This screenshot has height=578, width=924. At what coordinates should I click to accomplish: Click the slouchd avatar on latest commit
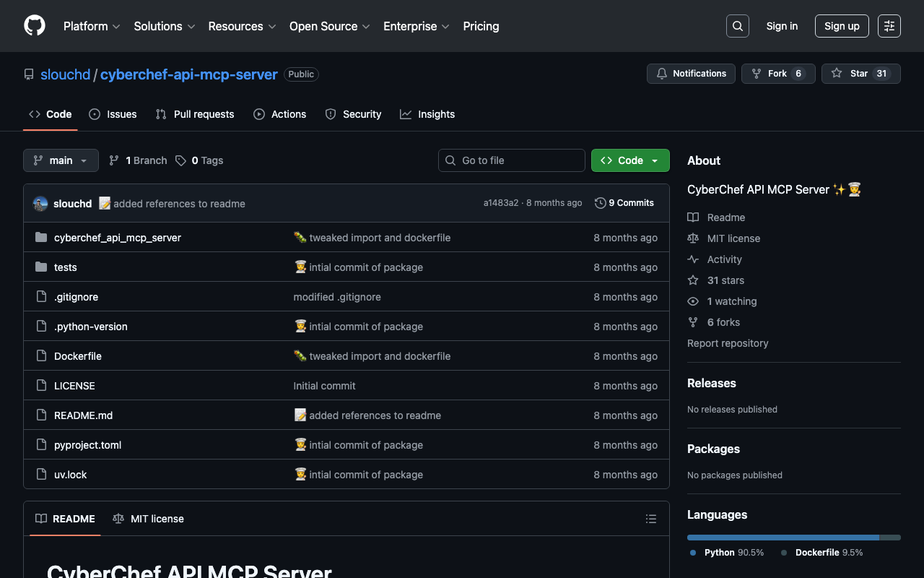(40, 204)
